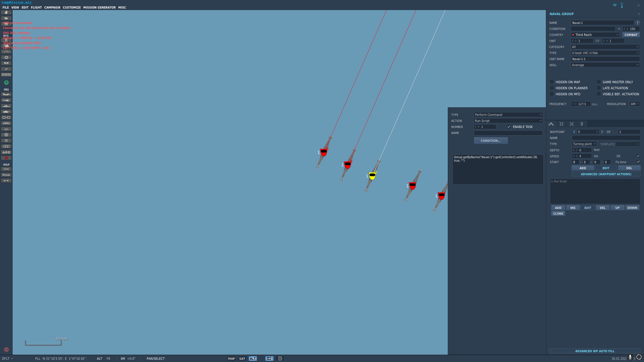Open the DFLT coalition selector

[x=7, y=358]
